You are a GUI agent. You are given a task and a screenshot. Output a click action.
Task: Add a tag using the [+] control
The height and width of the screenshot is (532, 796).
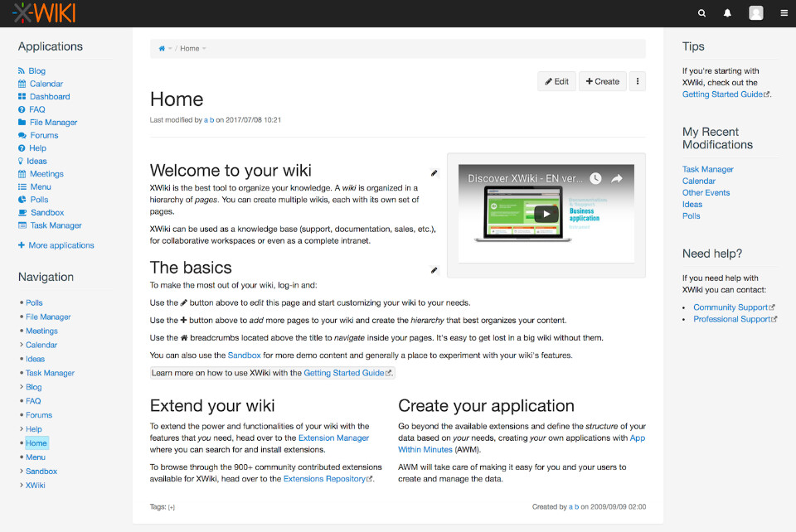172,507
